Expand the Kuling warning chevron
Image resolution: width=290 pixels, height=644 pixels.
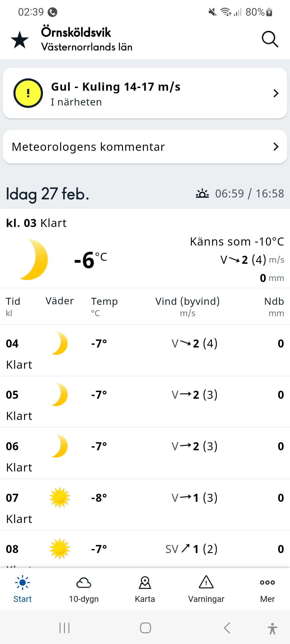(x=276, y=93)
